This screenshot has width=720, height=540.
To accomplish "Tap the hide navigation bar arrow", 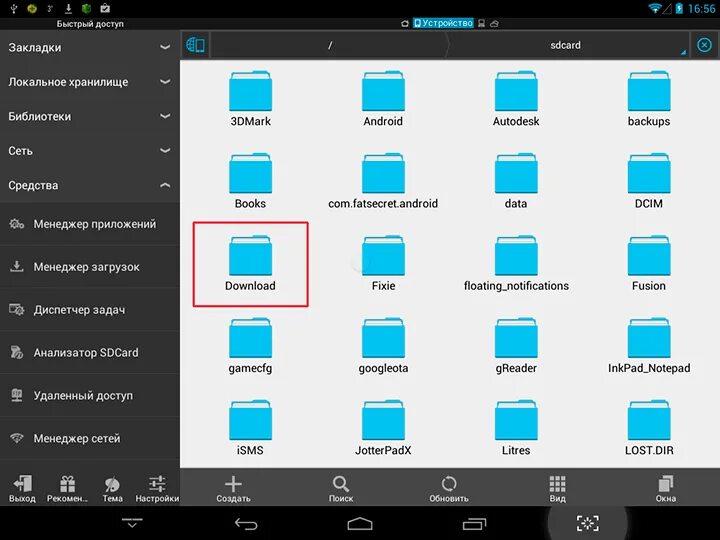I will click(132, 523).
